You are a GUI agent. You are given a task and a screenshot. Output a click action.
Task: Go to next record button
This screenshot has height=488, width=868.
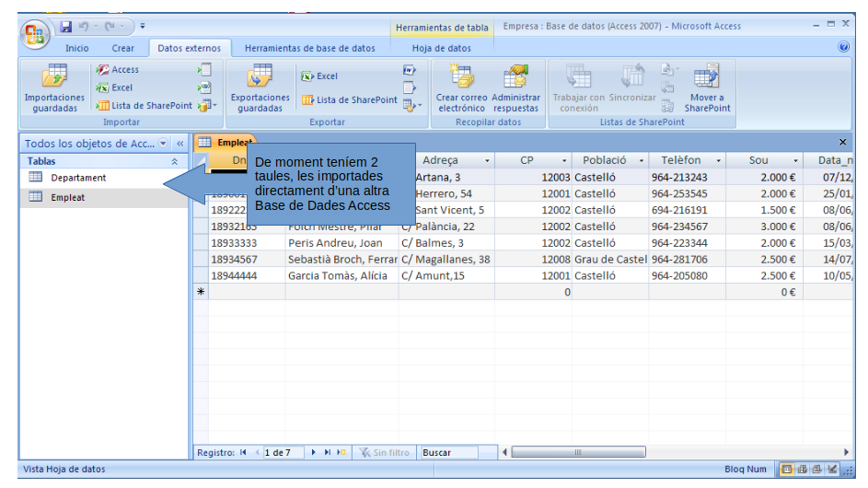pos(313,452)
